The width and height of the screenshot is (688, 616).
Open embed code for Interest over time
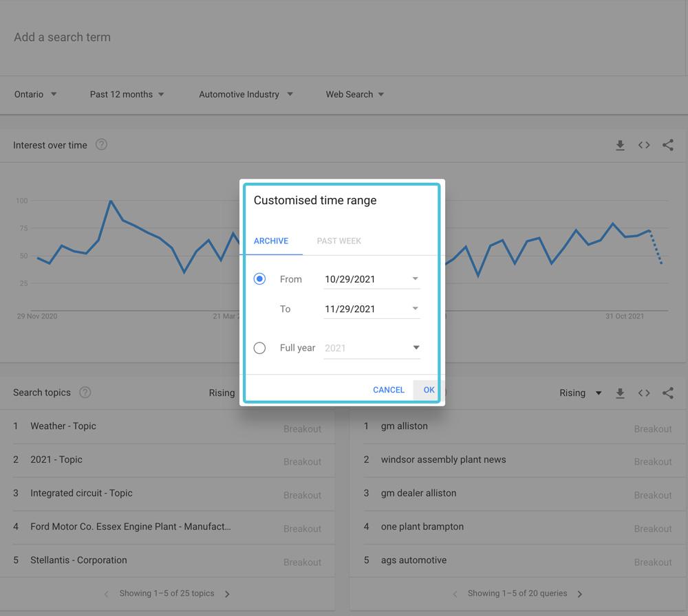pyautogui.click(x=644, y=145)
